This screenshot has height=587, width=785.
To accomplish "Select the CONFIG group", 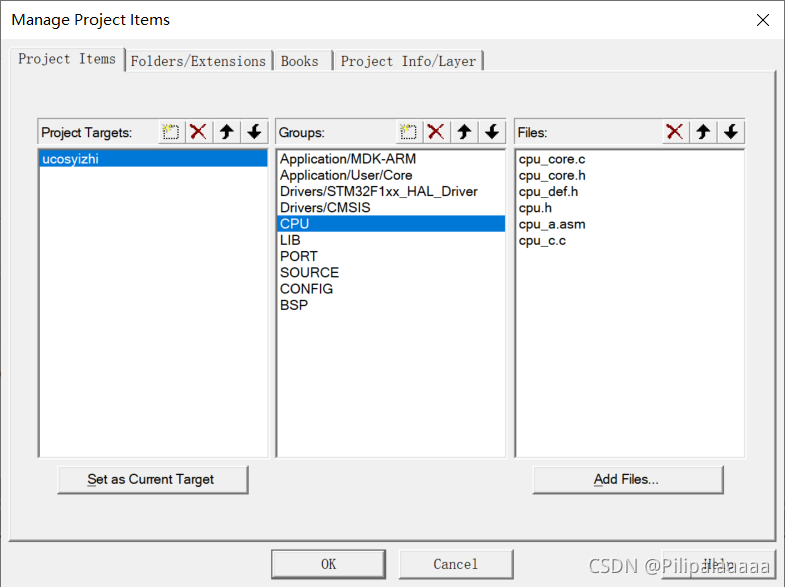I will click(x=390, y=289).
